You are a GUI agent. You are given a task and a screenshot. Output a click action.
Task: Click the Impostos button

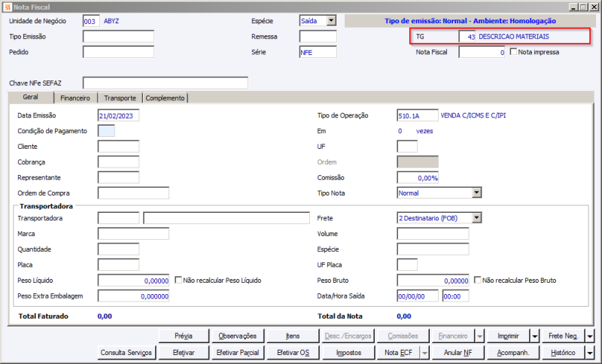point(348,353)
